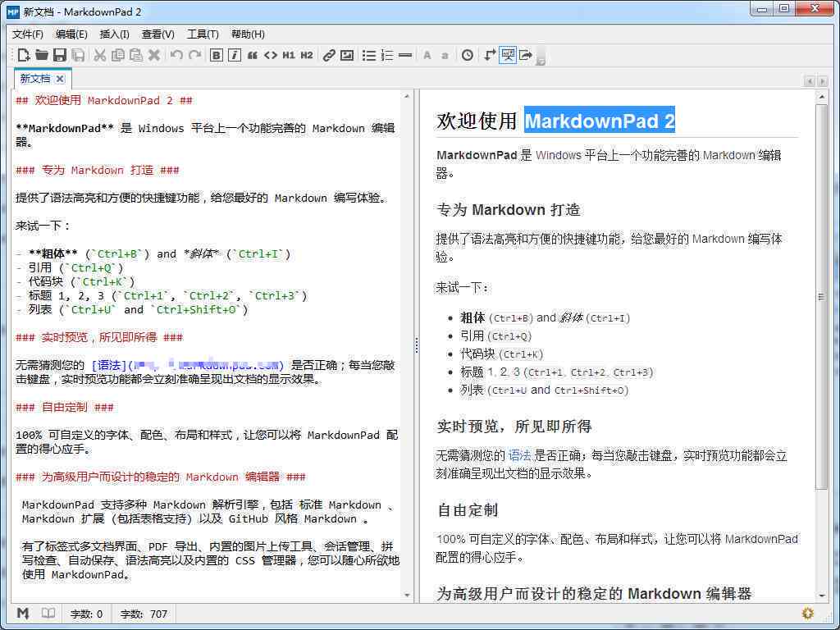Open a file with the folder icon
This screenshot has height=630, width=840.
[42, 55]
